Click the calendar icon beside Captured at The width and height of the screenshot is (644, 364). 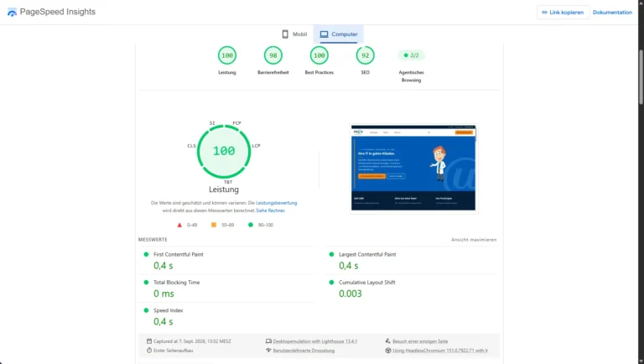point(149,341)
